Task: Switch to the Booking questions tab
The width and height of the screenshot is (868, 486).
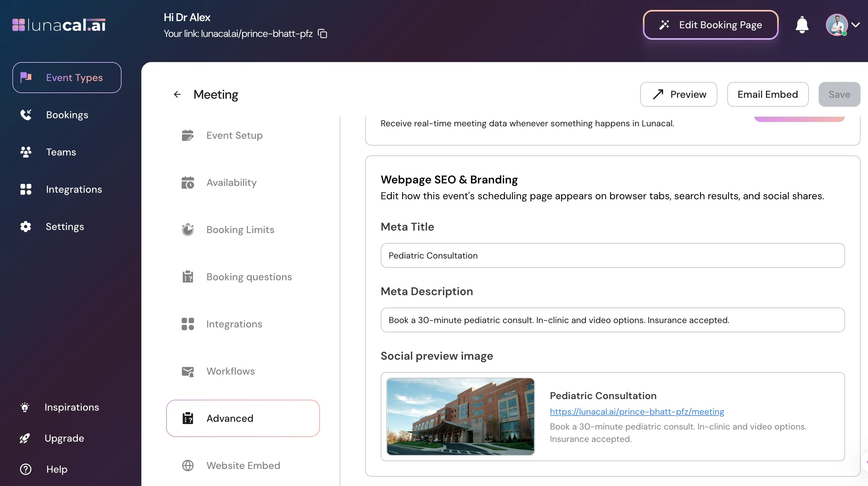Action: [249, 277]
